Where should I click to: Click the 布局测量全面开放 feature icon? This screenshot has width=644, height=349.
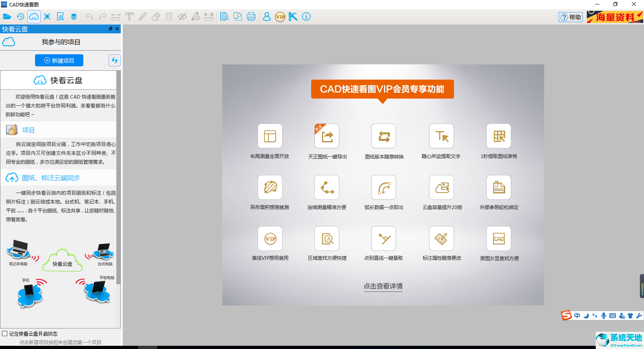[x=270, y=136]
